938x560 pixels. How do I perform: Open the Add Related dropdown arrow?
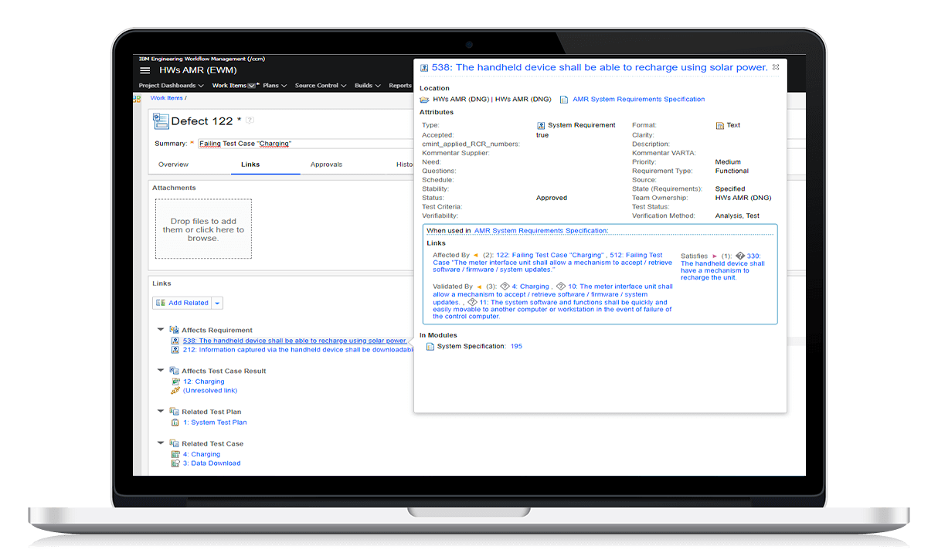coord(216,302)
